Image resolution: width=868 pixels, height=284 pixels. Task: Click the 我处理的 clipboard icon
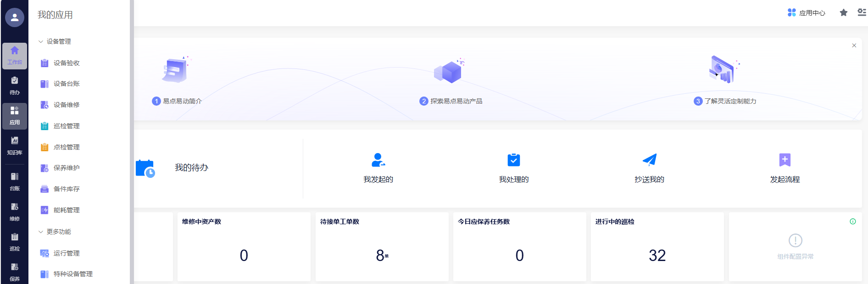(513, 160)
